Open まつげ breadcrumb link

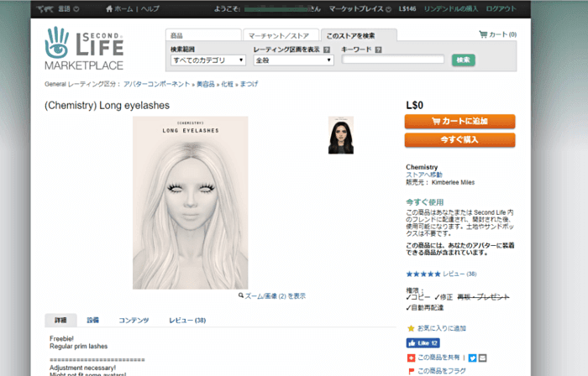tap(249, 84)
